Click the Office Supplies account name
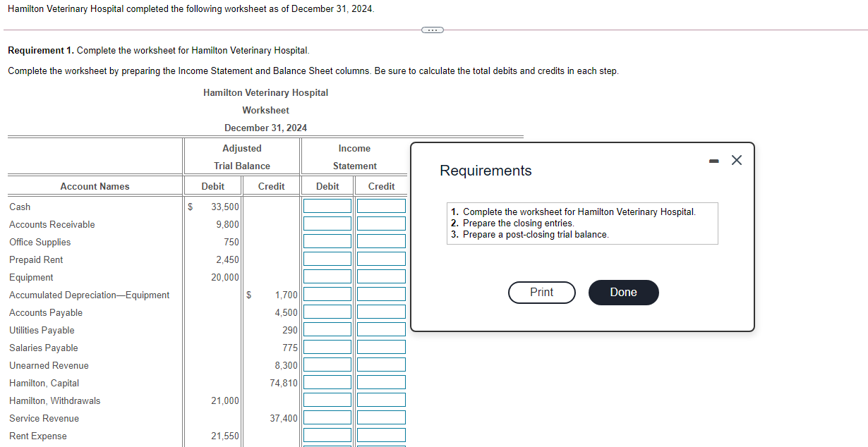The image size is (868, 447). [40, 242]
